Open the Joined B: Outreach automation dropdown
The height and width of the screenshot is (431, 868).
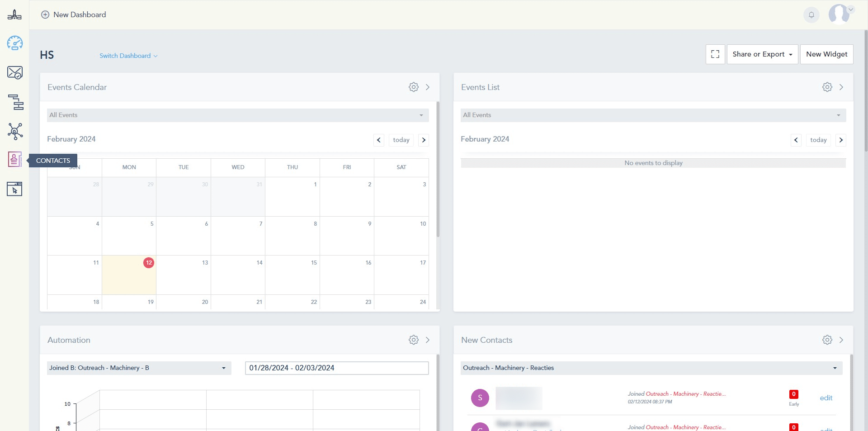pos(139,368)
